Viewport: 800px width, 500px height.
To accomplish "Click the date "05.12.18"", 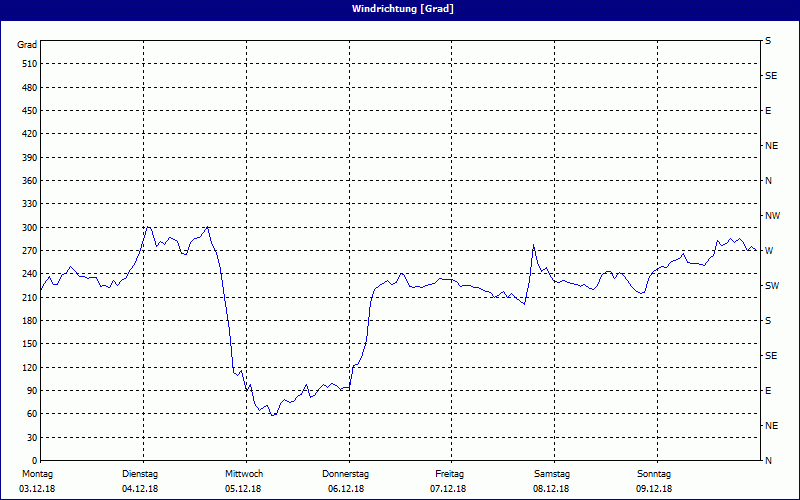I will click(x=243, y=489).
